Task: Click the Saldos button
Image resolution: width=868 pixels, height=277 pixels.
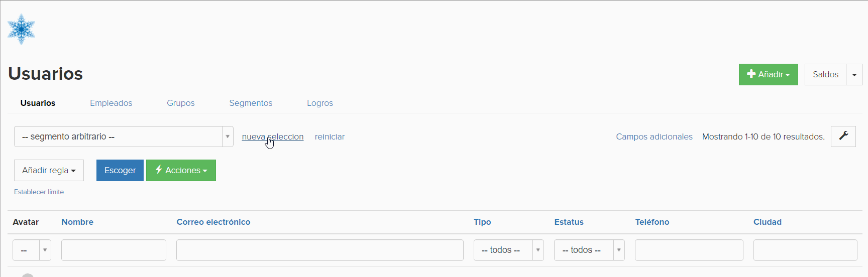Action: point(825,74)
